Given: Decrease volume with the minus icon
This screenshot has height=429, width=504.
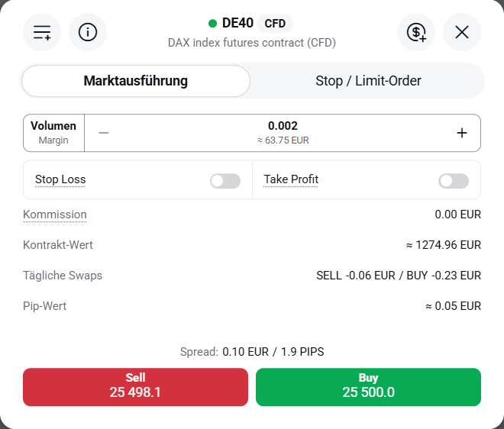Looking at the screenshot, I should pyautogui.click(x=104, y=133).
